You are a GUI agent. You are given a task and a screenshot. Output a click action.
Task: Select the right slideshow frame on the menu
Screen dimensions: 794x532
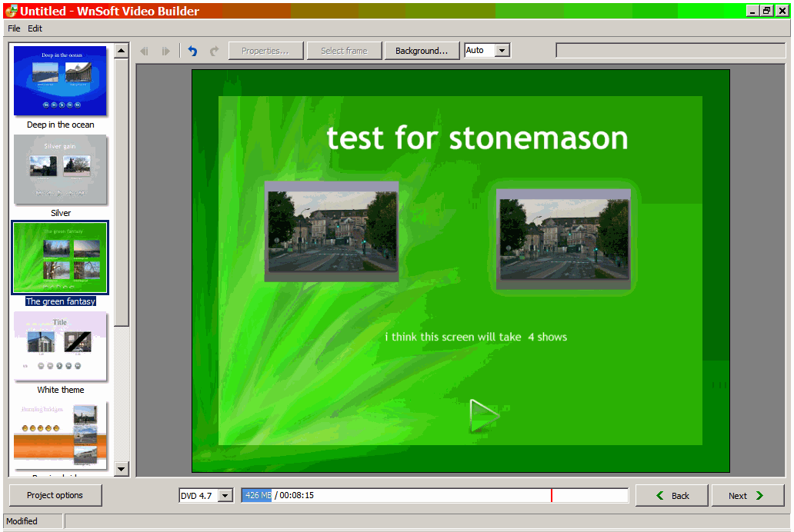coord(564,239)
